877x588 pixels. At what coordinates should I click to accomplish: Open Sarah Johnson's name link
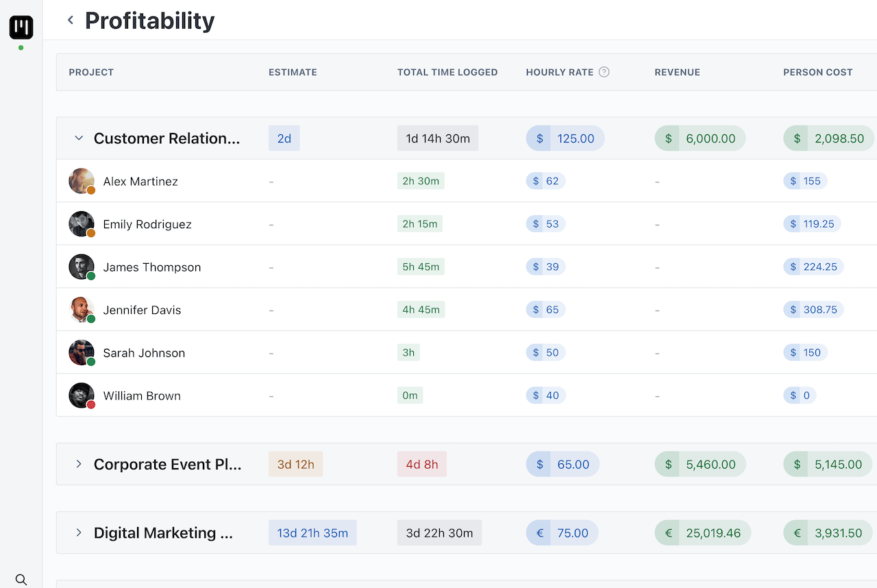coord(144,353)
